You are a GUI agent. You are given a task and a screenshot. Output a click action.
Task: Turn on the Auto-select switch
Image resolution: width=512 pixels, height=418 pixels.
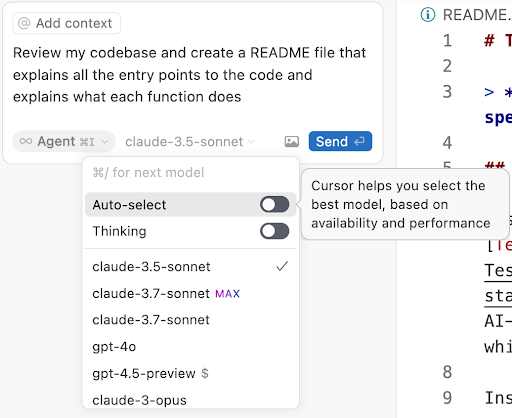(x=274, y=204)
